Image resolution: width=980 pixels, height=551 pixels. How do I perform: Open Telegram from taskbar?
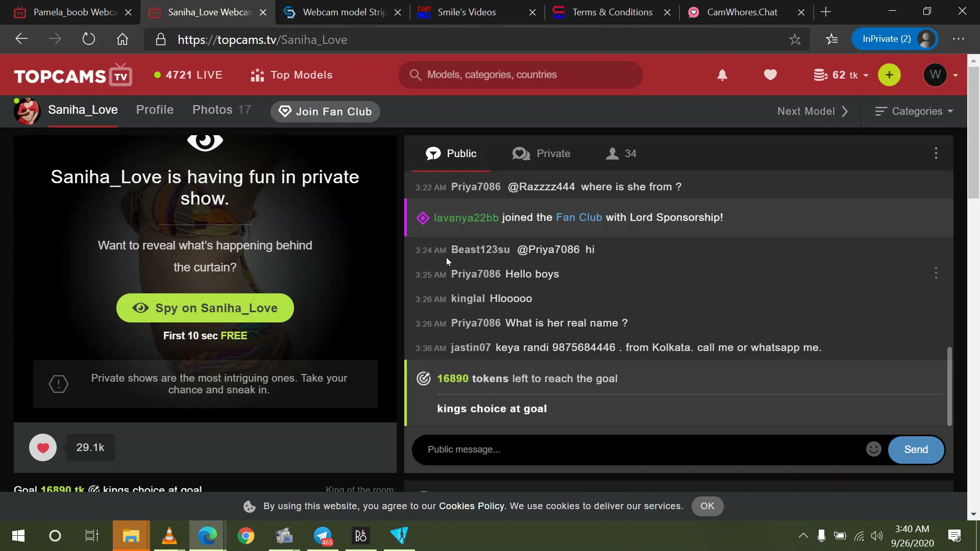click(323, 536)
